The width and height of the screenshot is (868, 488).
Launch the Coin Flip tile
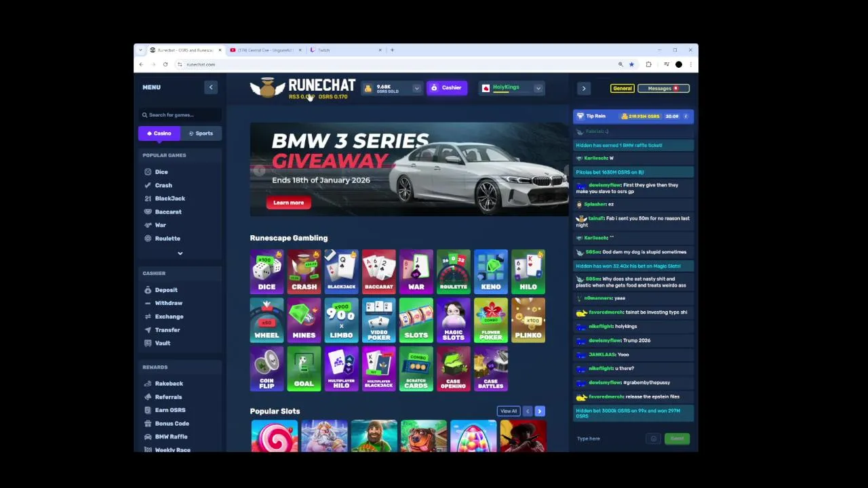point(267,369)
